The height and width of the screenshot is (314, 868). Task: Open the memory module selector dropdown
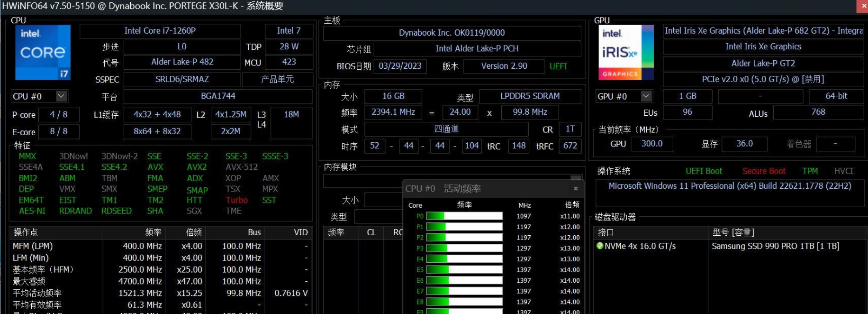(576, 180)
